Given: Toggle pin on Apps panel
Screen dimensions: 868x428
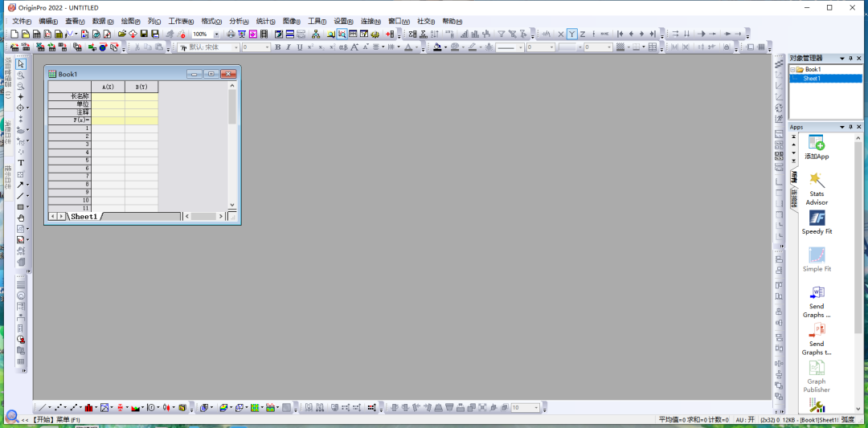Looking at the screenshot, I should (x=851, y=127).
